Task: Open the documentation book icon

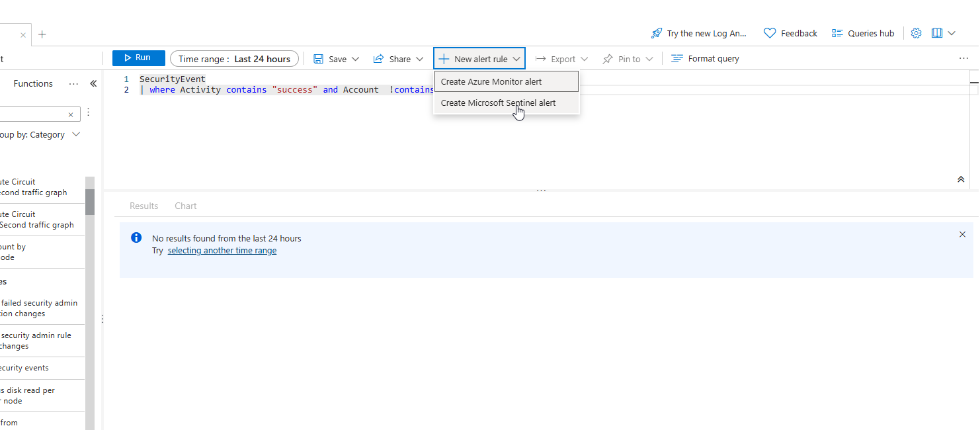Action: (x=937, y=33)
